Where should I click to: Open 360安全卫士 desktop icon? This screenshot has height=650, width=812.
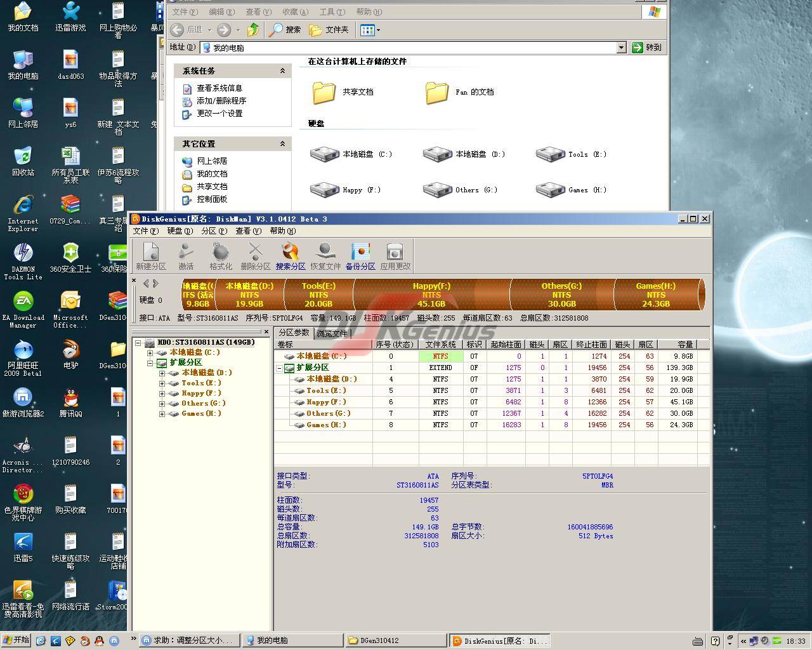point(70,258)
